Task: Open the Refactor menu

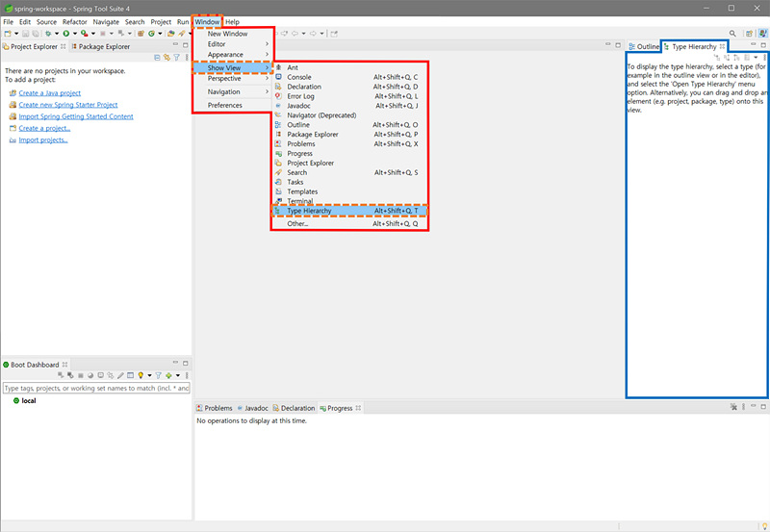Action: coord(75,22)
